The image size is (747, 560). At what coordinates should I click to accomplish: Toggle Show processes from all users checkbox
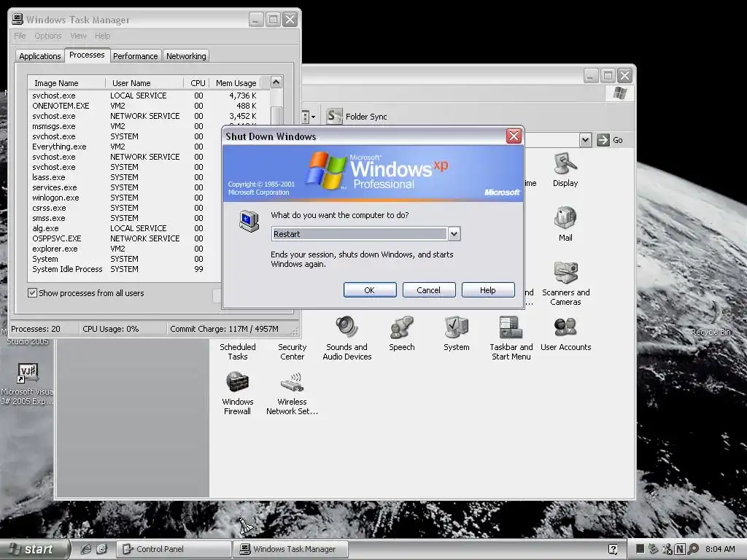click(32, 293)
